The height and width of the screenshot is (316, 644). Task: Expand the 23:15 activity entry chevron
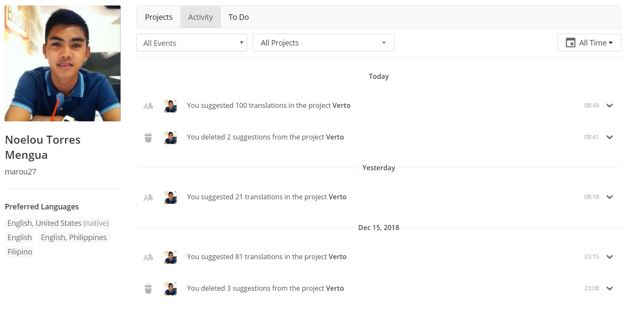point(609,257)
